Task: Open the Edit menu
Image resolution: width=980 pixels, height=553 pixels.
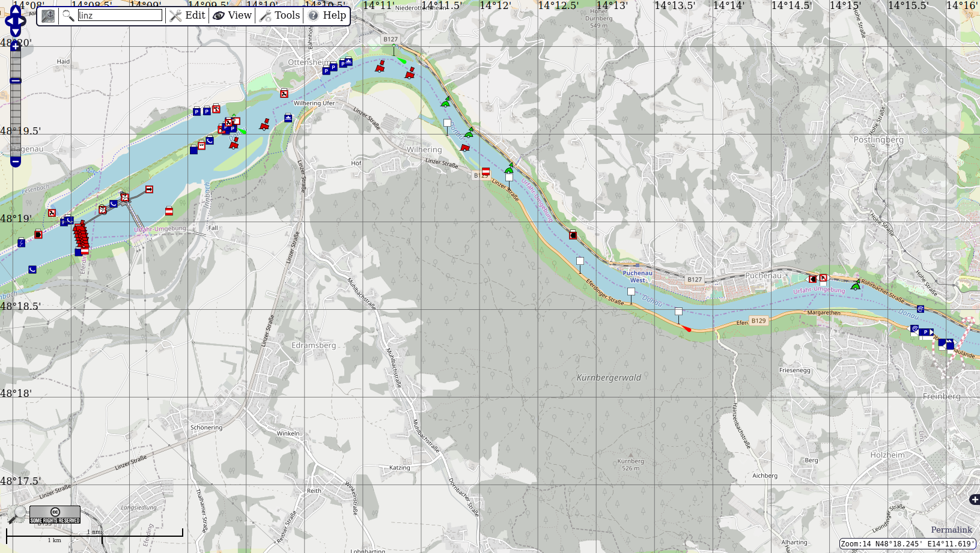Action: (x=187, y=16)
